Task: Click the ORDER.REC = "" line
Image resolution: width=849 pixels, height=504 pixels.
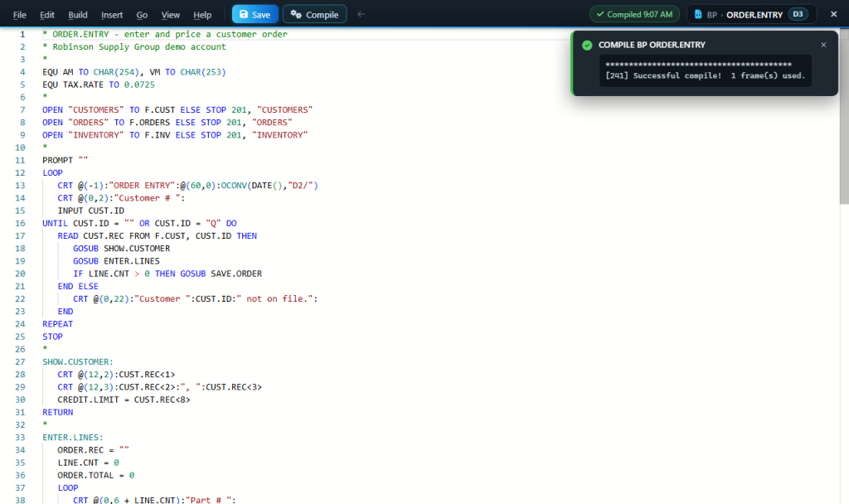Action: click(x=93, y=450)
